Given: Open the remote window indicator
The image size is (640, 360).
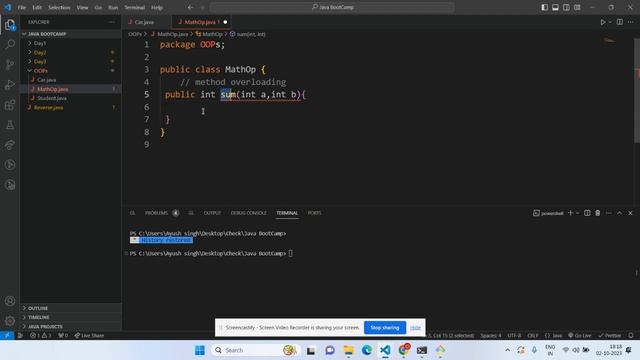Looking at the screenshot, I should point(7,336).
